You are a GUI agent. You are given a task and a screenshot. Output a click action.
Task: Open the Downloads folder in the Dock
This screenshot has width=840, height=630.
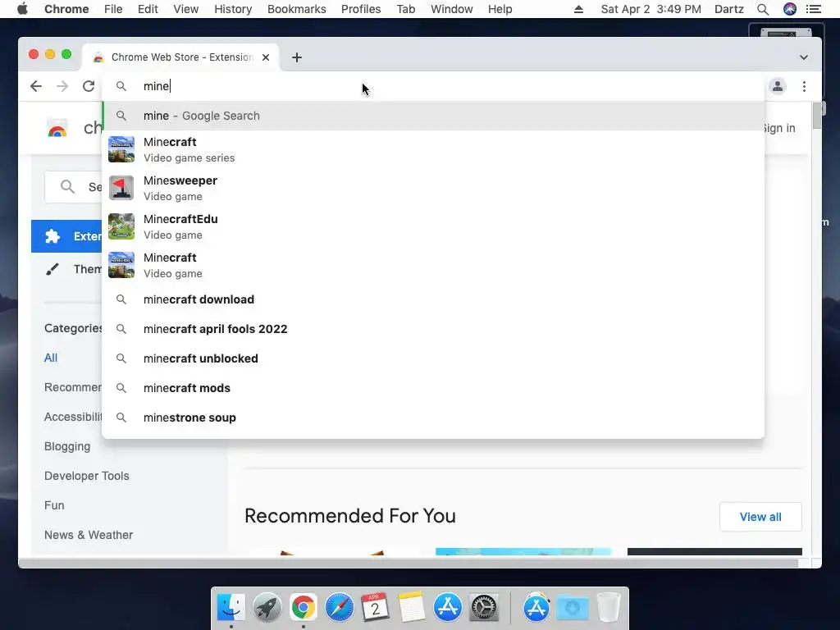(572, 607)
